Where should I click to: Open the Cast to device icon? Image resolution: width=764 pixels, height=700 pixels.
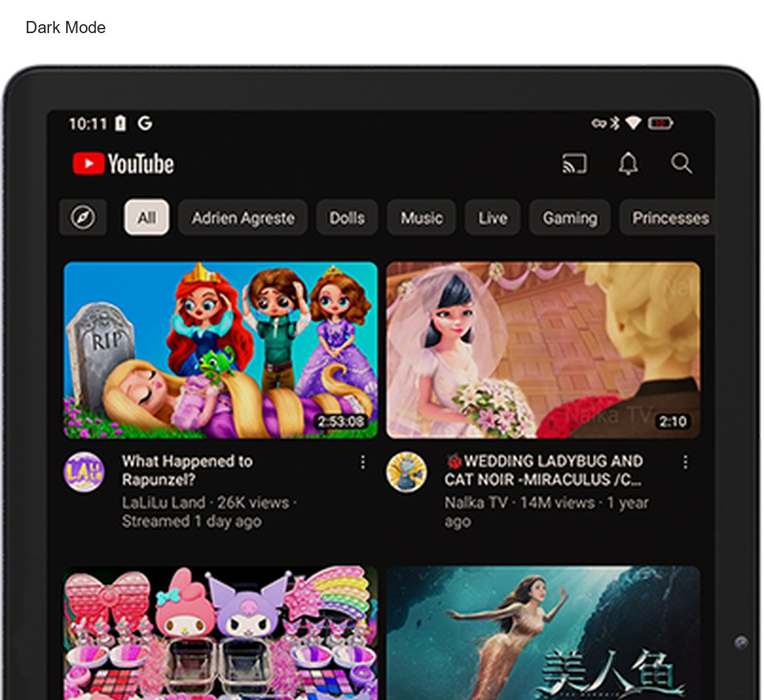tap(574, 164)
